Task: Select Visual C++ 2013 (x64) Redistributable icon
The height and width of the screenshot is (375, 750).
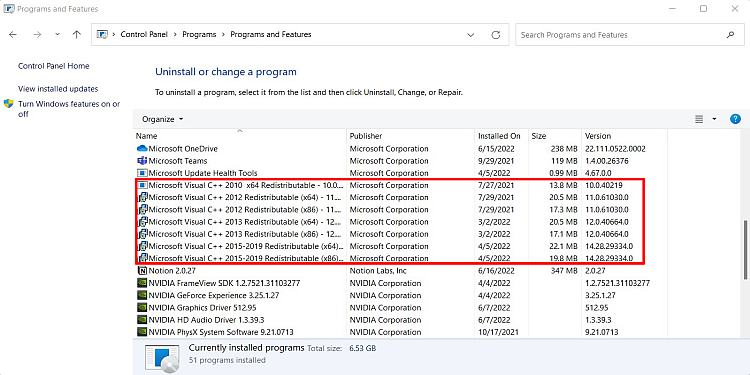Action: point(142,222)
